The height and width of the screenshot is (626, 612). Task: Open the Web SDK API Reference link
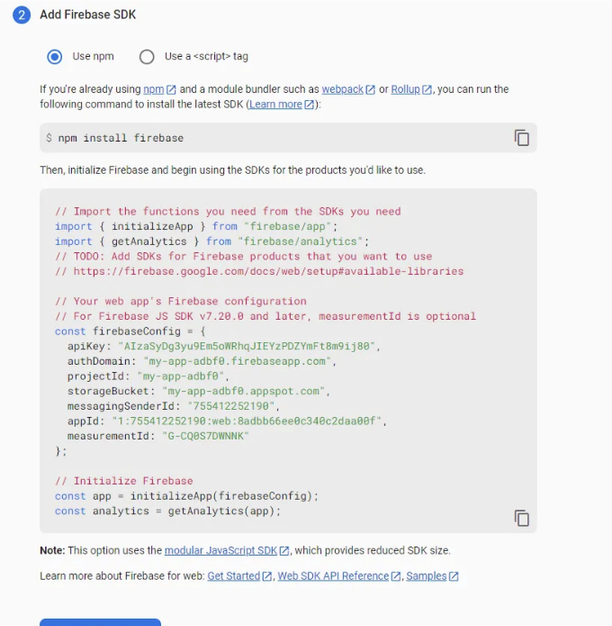point(333,576)
